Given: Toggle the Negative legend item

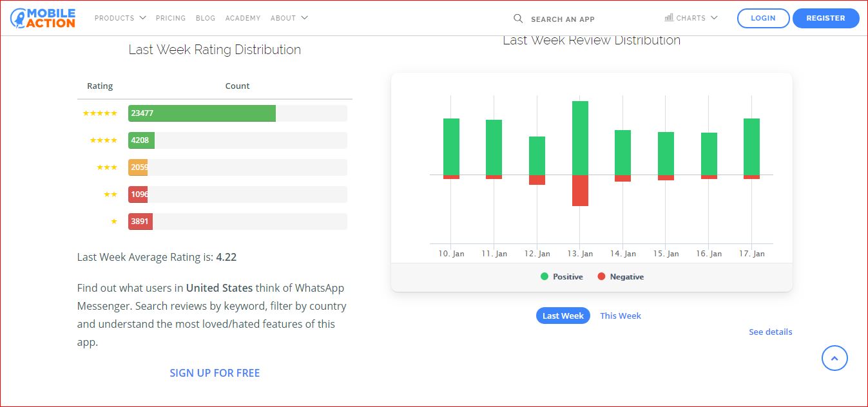Looking at the screenshot, I should pos(621,277).
